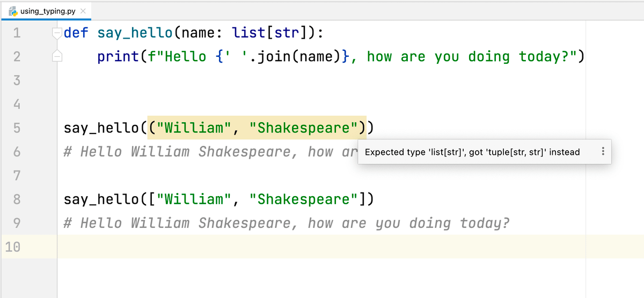Click the print call on line 2
The image size is (644, 298).
click(x=118, y=57)
